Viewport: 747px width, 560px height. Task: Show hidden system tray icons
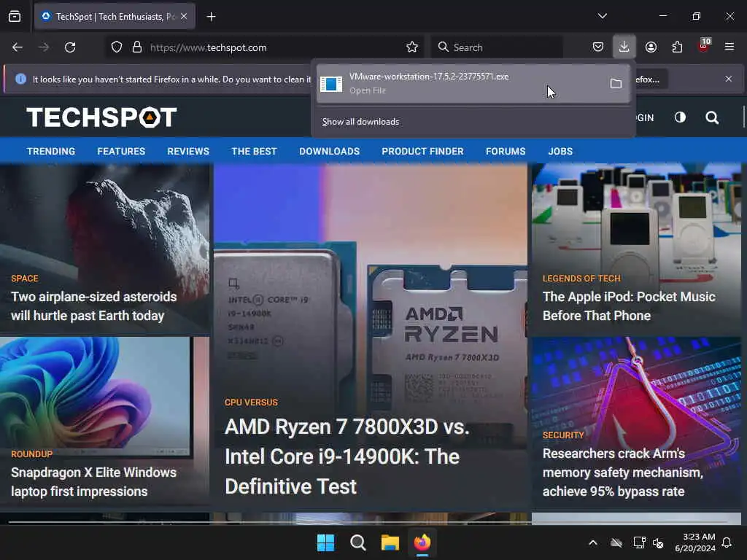tap(593, 542)
